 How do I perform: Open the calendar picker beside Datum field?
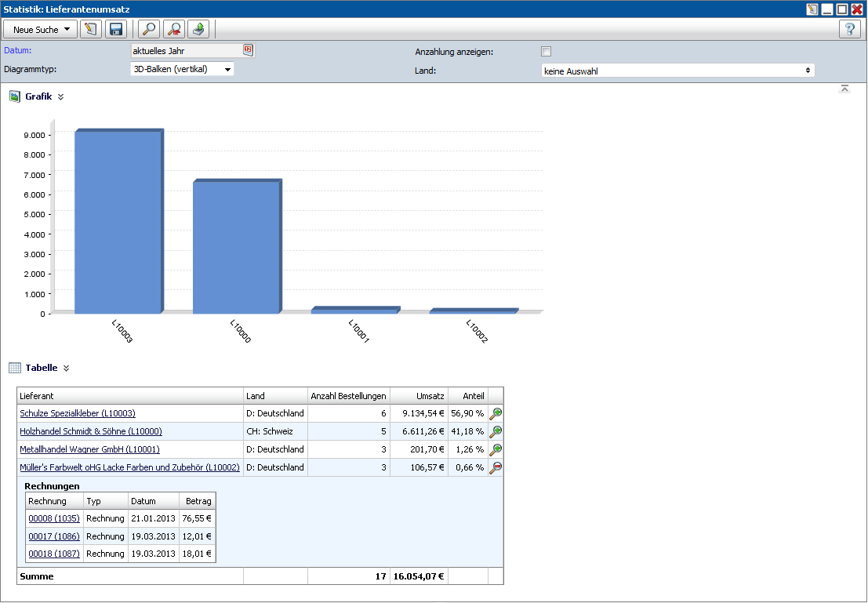pyautogui.click(x=248, y=51)
